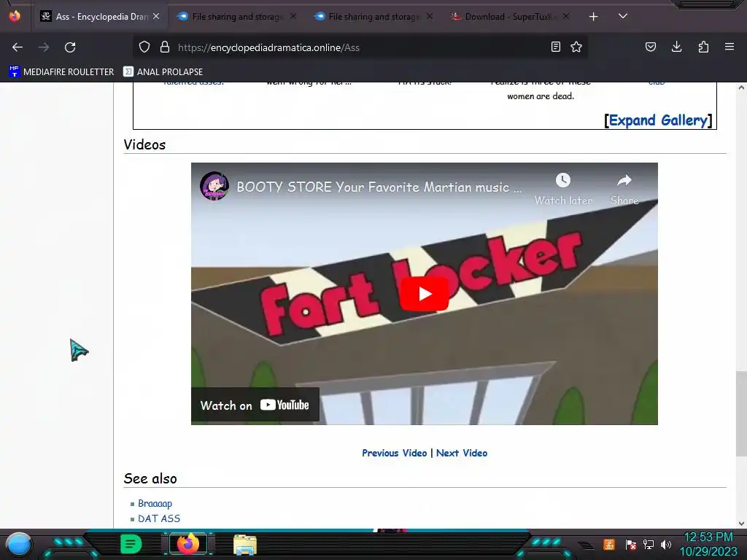This screenshot has width=747, height=560.
Task: Click the padlock site security icon
Action: coord(165,47)
